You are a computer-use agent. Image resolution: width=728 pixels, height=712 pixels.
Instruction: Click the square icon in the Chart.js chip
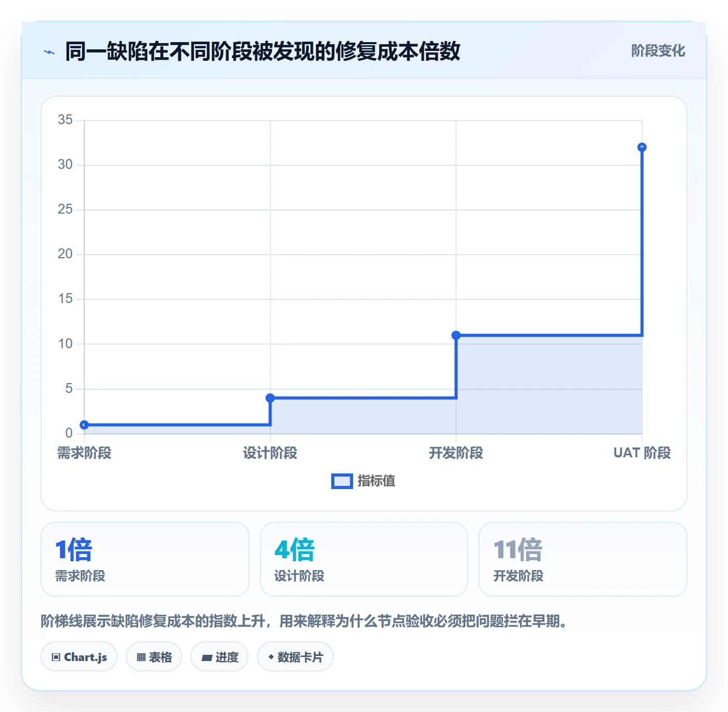[x=56, y=657]
